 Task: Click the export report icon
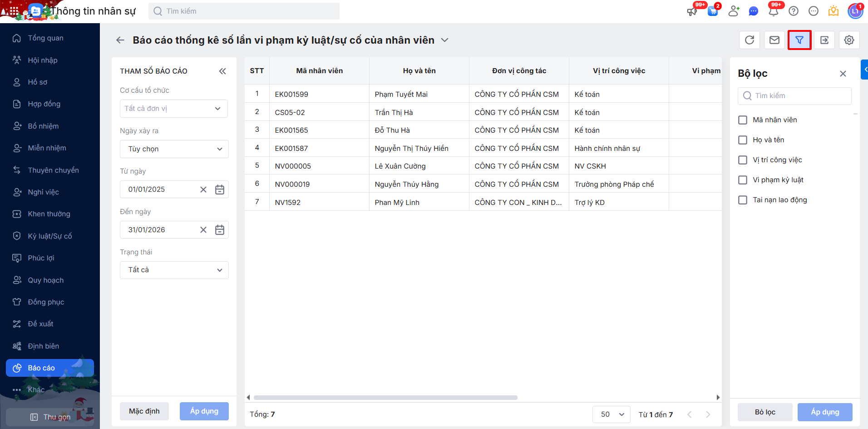(824, 40)
